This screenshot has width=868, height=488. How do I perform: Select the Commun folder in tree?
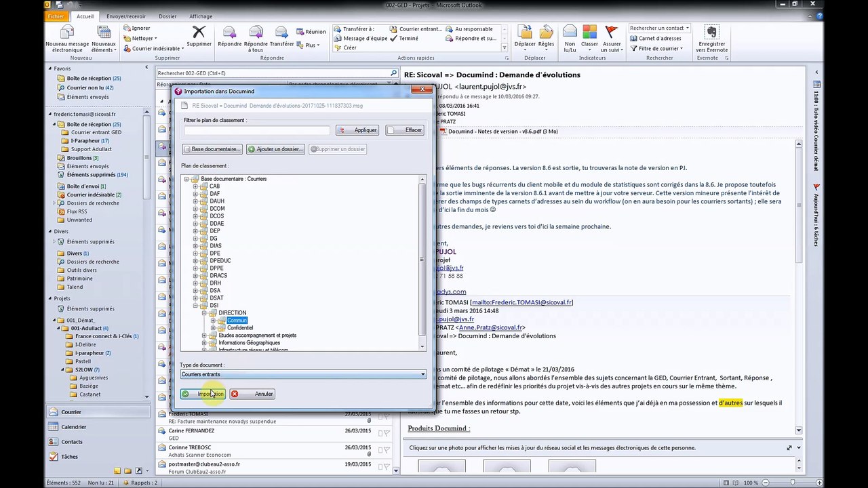click(237, 321)
